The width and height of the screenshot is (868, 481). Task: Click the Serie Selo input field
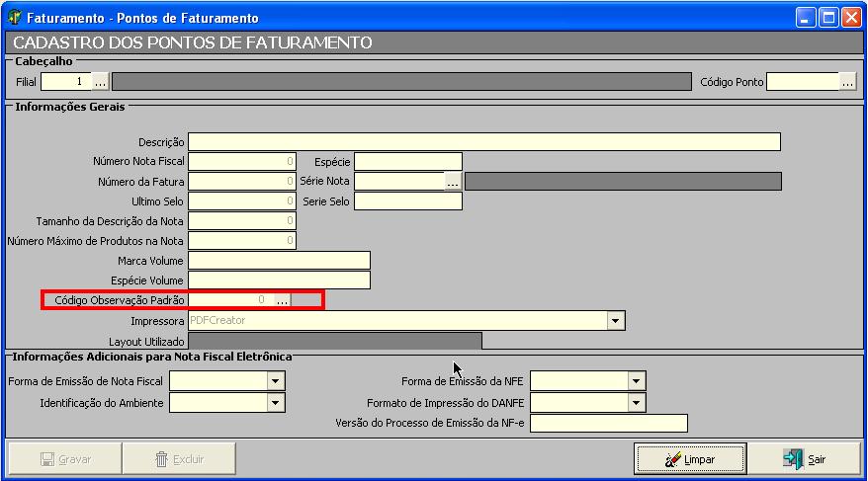click(407, 201)
